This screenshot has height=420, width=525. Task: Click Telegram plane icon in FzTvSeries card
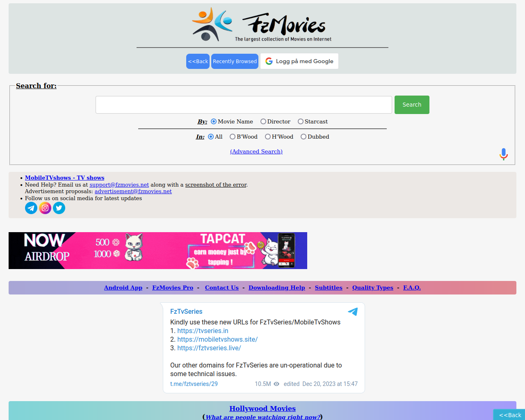[x=353, y=312]
